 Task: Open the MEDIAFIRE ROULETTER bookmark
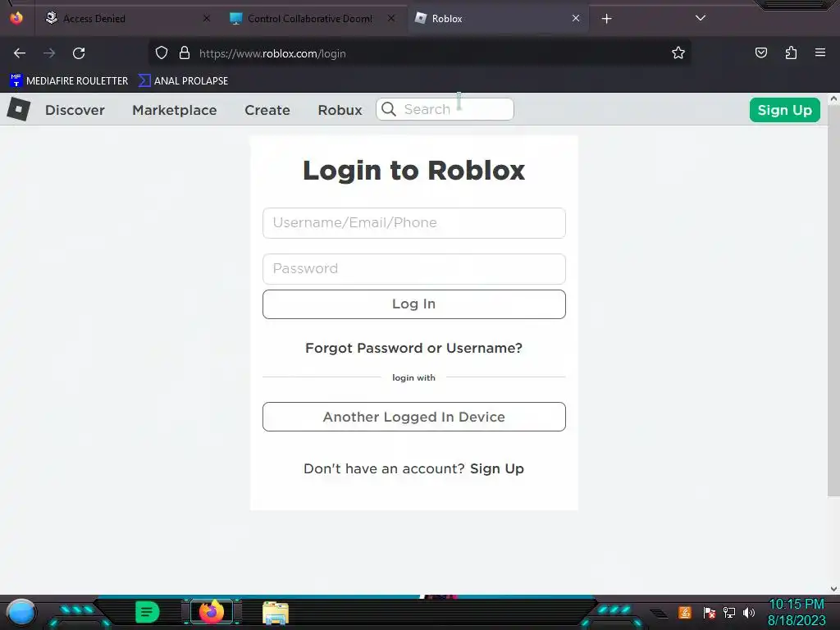coord(69,81)
